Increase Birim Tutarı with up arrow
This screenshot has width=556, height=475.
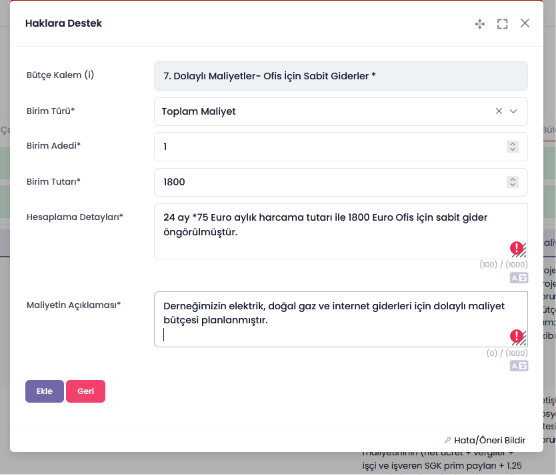pos(512,179)
